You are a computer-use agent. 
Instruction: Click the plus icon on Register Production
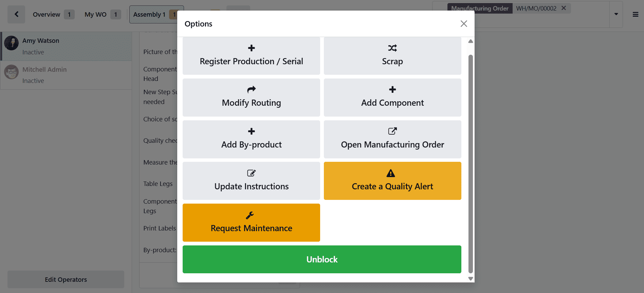(251, 48)
